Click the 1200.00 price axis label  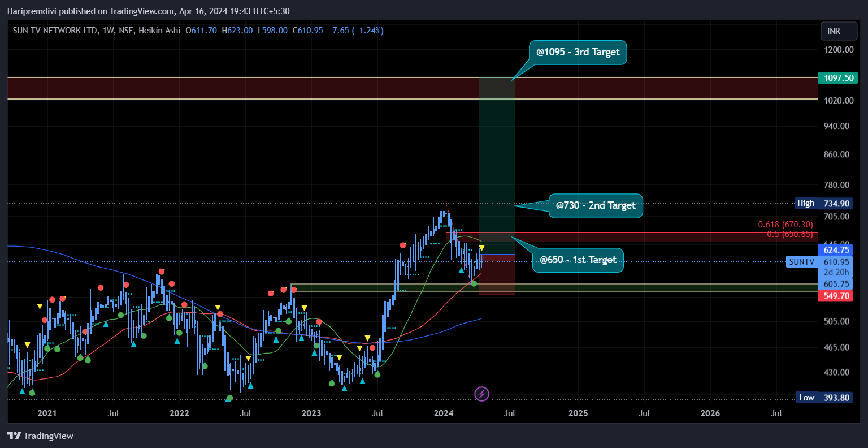pyautogui.click(x=839, y=50)
